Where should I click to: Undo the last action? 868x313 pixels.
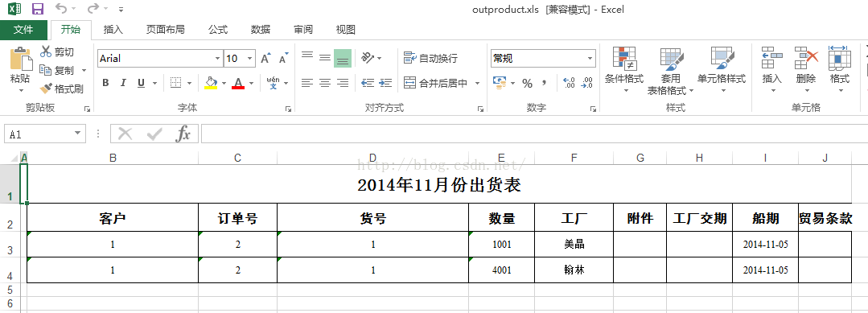(x=61, y=9)
